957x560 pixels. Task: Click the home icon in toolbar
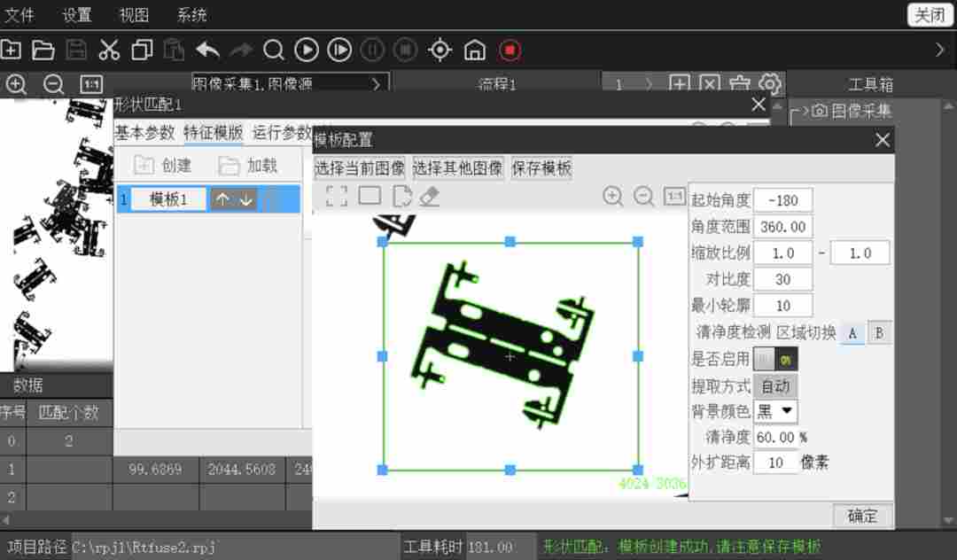click(475, 50)
